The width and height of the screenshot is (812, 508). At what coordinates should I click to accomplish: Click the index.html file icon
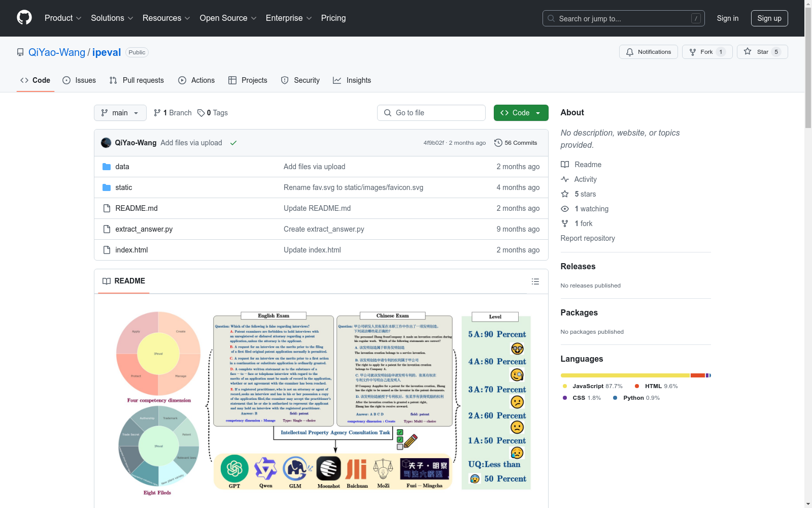coord(107,250)
